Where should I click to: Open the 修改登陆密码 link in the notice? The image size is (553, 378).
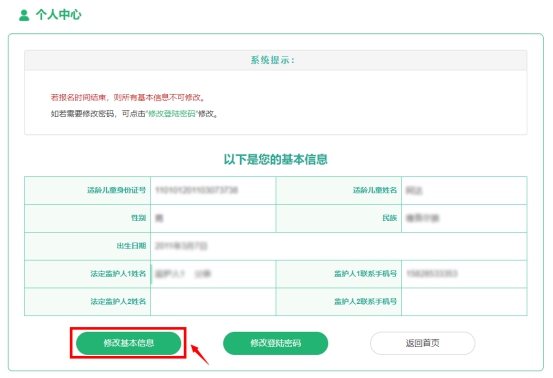tap(172, 114)
